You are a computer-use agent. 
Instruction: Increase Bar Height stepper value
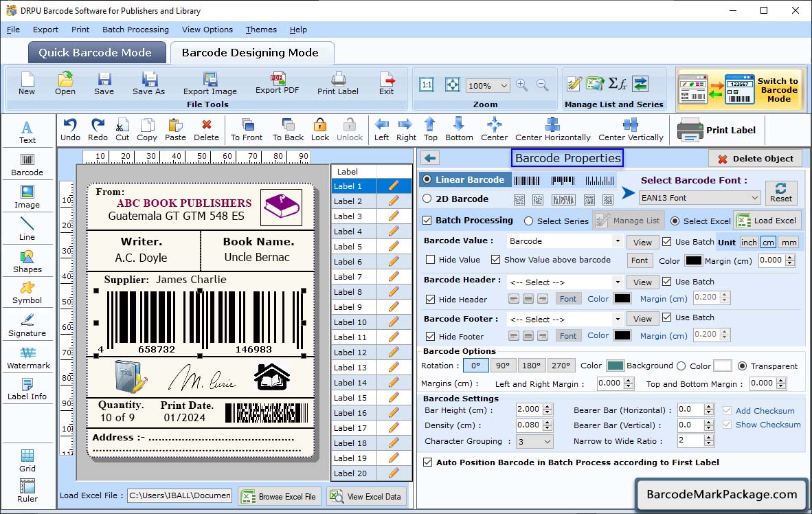point(548,406)
